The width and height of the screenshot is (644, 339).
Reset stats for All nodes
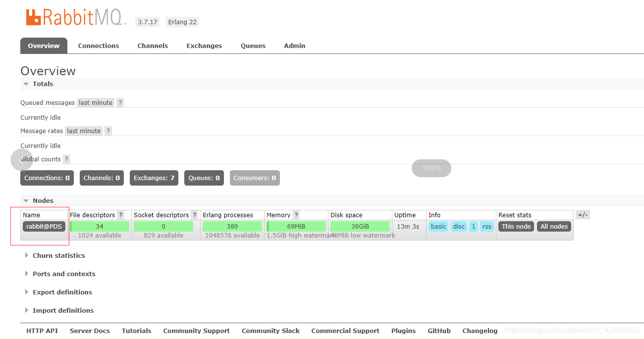[554, 227]
